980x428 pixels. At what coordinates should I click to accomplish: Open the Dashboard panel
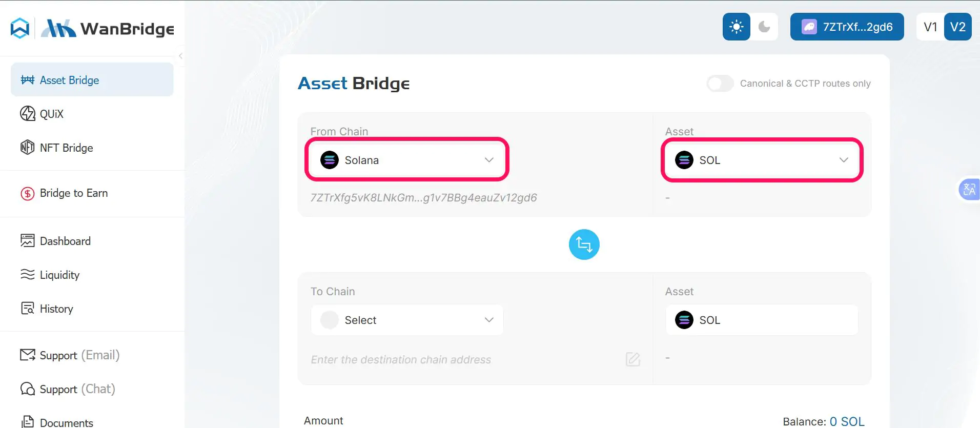click(65, 241)
